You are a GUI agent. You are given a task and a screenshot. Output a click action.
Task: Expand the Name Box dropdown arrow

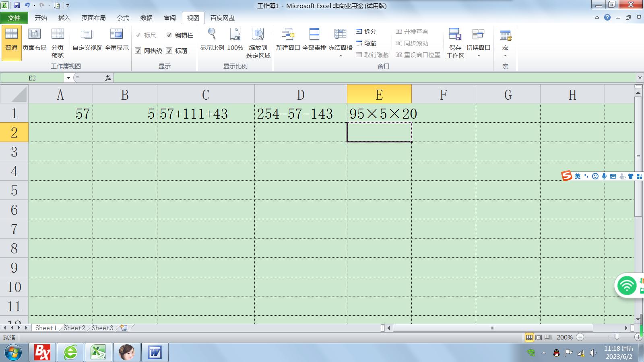(68, 78)
